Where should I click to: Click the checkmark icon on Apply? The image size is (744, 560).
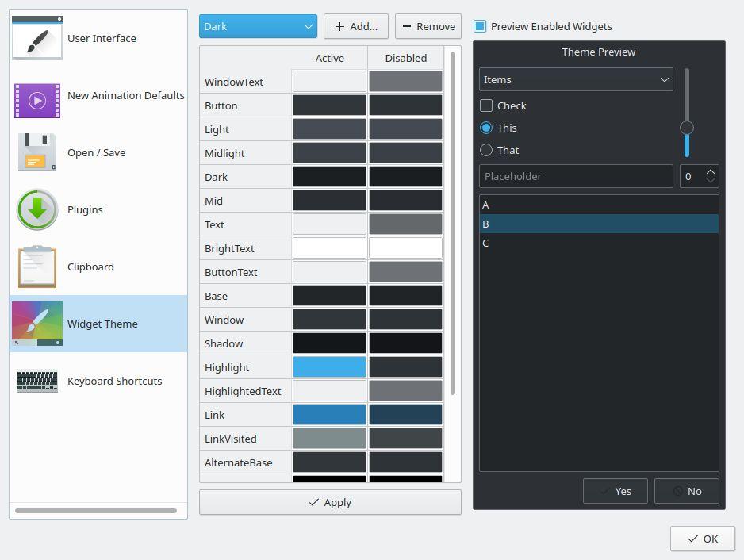[313, 502]
